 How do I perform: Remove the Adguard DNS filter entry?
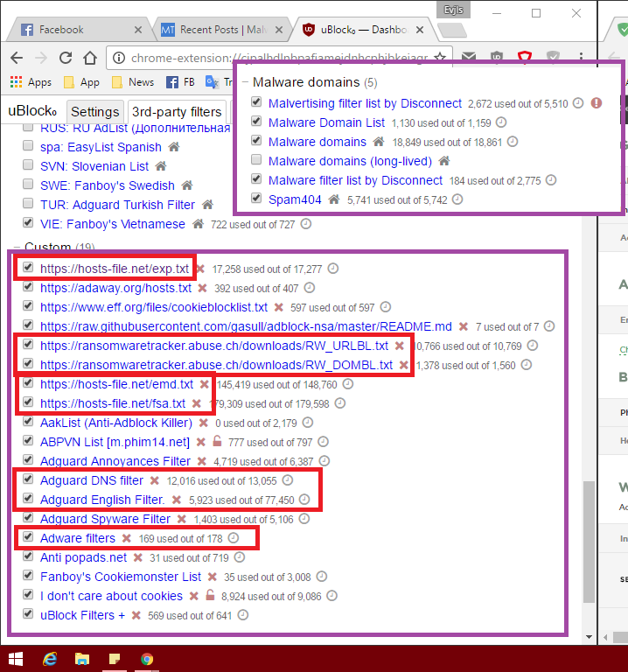point(155,481)
